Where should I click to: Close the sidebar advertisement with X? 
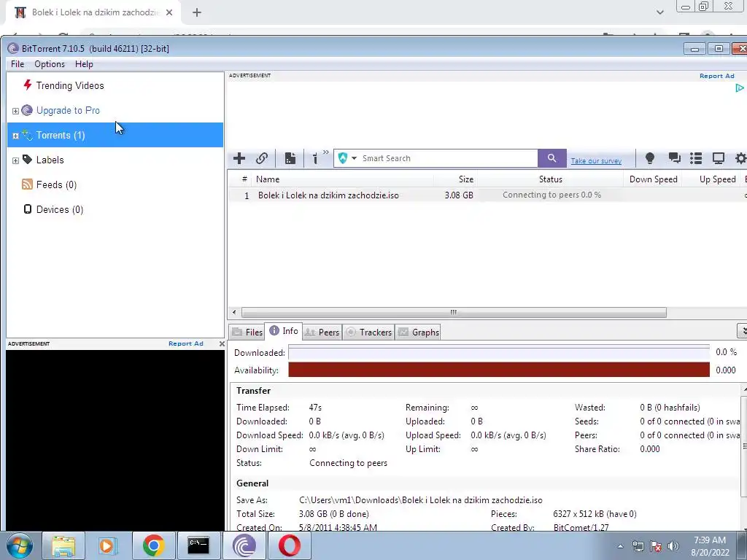(x=222, y=343)
